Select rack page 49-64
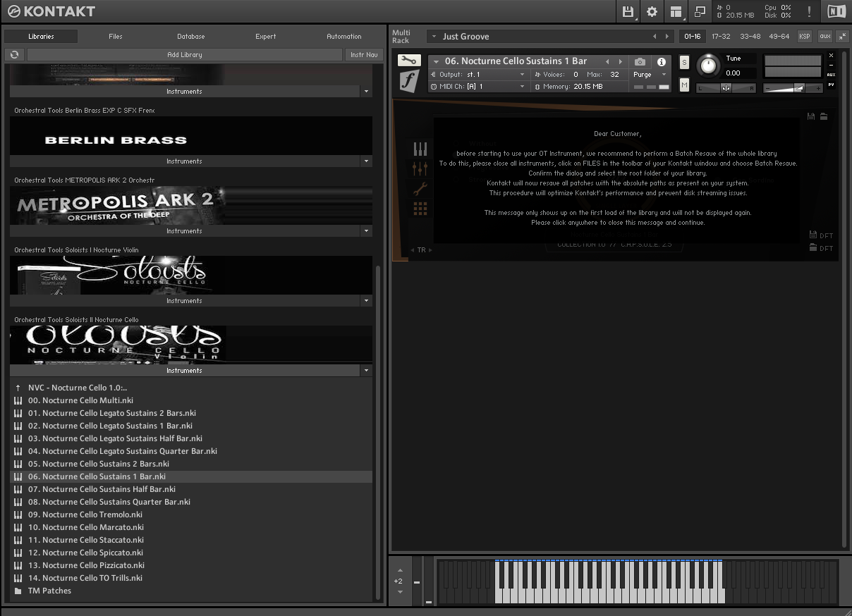Image resolution: width=852 pixels, height=616 pixels. click(779, 36)
